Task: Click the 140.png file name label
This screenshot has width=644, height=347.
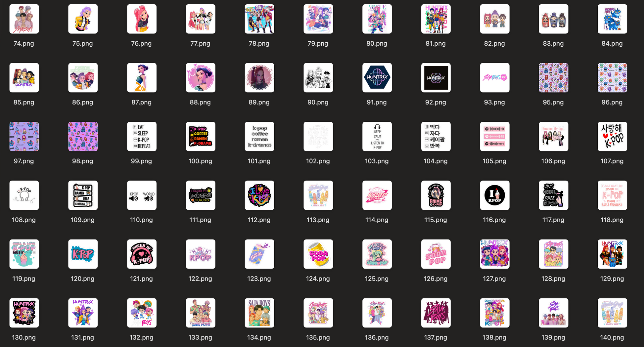Action: coord(612,337)
